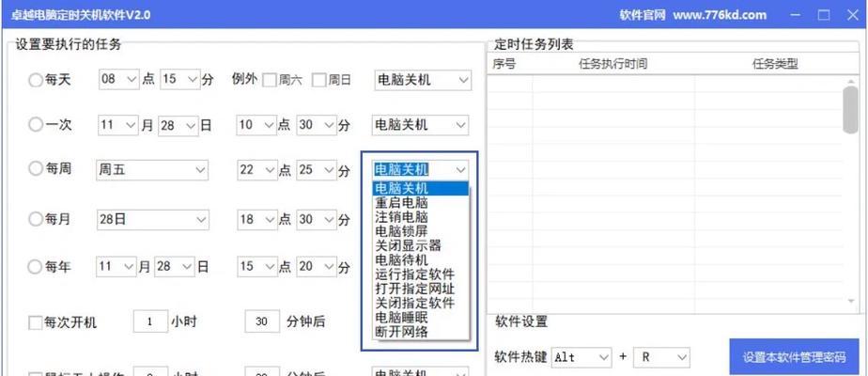This screenshot has height=376, width=868.
Task: Open the 20 minute dropdown in 每年 row
Action: 317,267
